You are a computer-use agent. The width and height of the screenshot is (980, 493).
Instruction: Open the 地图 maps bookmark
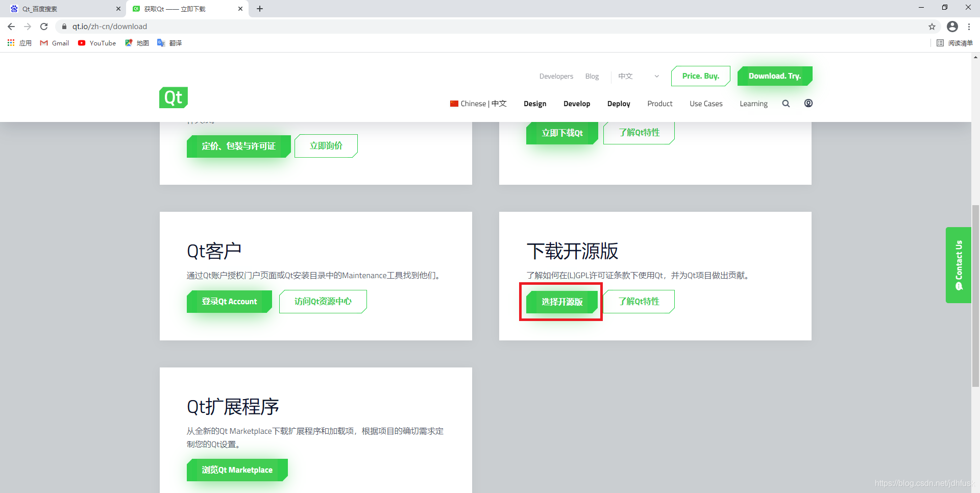(x=137, y=43)
